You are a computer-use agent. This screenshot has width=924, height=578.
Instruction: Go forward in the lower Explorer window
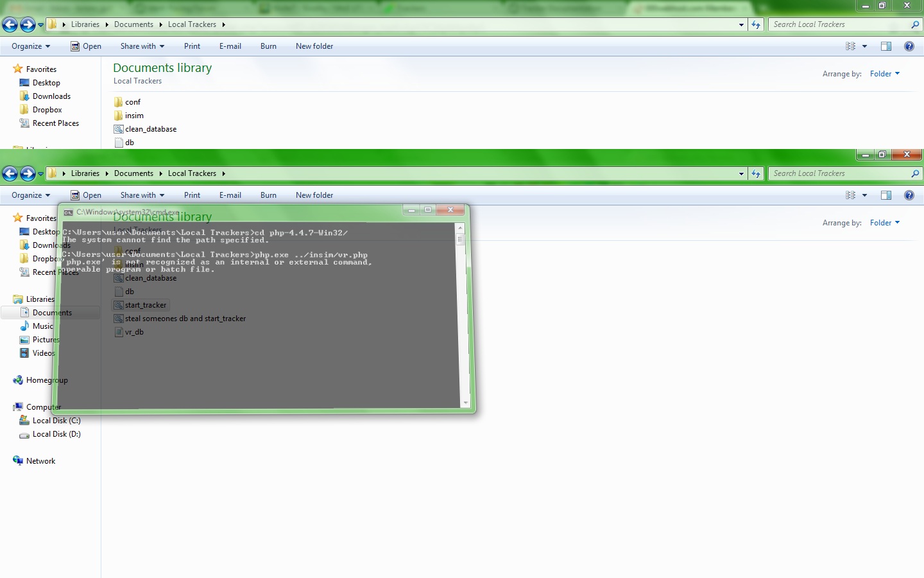[28, 173]
